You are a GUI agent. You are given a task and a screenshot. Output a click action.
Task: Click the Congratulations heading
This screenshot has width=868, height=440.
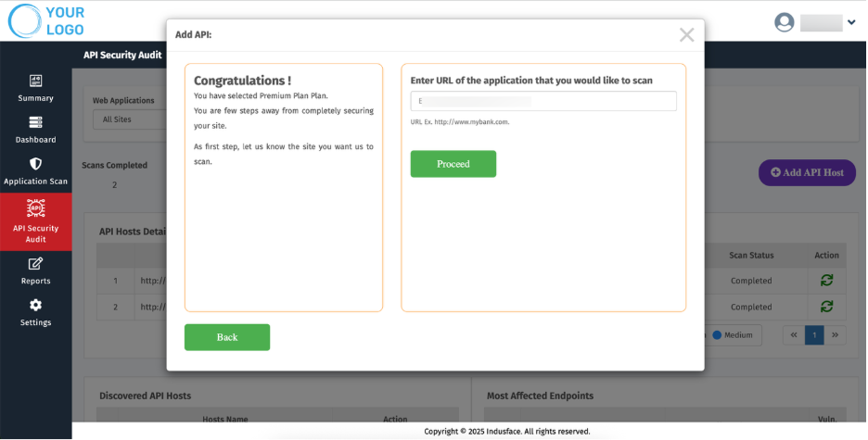242,81
